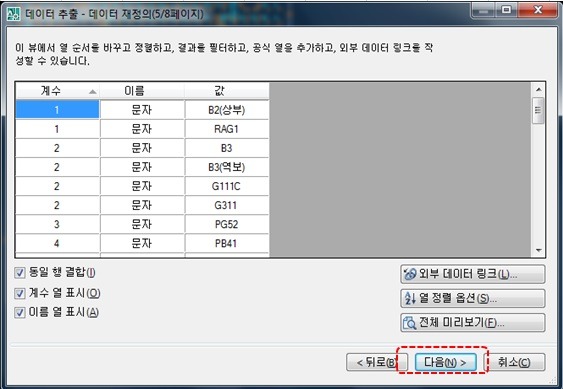Close the data extraction dialog
This screenshot has height=389, width=563.
[x=538, y=10]
